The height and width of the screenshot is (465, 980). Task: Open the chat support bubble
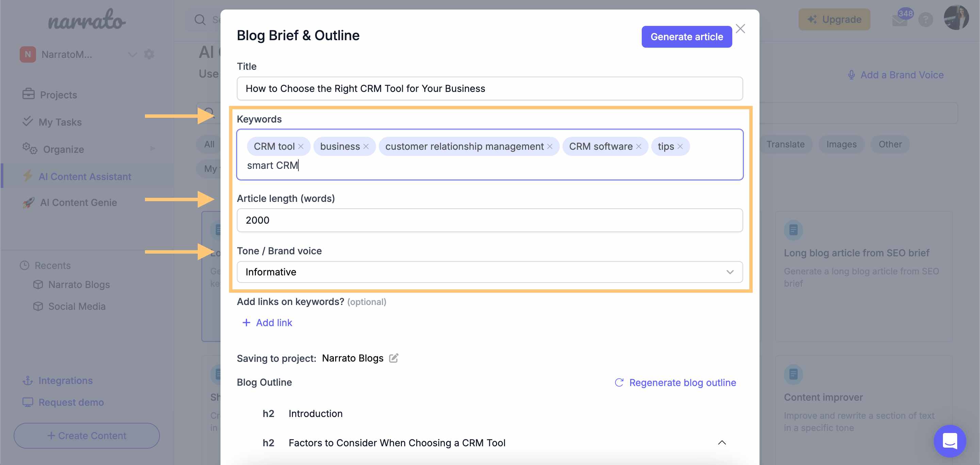(950, 440)
